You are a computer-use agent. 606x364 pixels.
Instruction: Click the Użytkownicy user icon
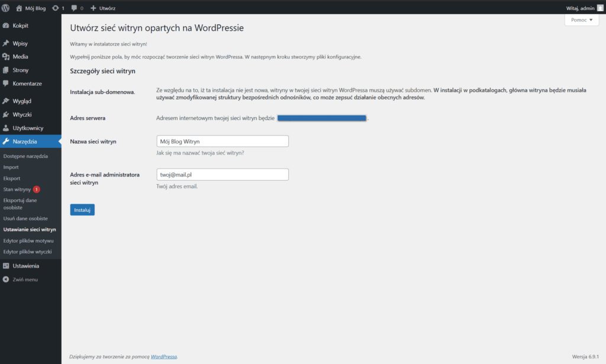point(6,128)
